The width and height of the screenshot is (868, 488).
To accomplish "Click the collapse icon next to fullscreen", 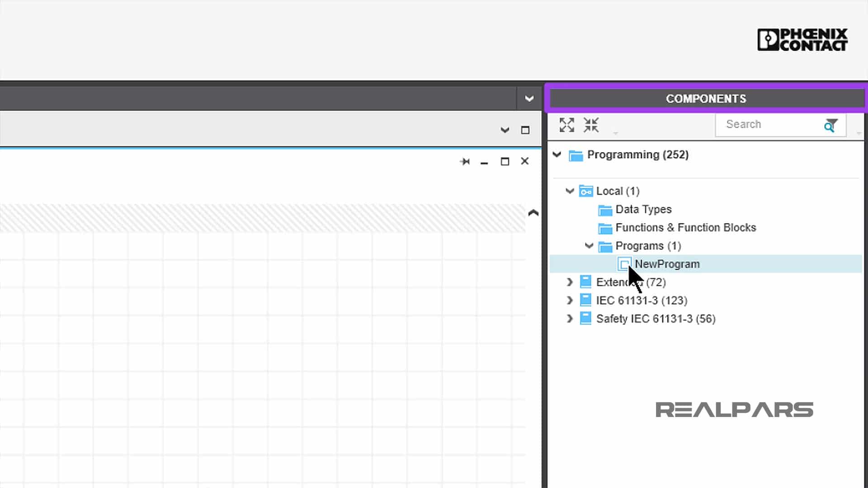I will click(x=590, y=125).
